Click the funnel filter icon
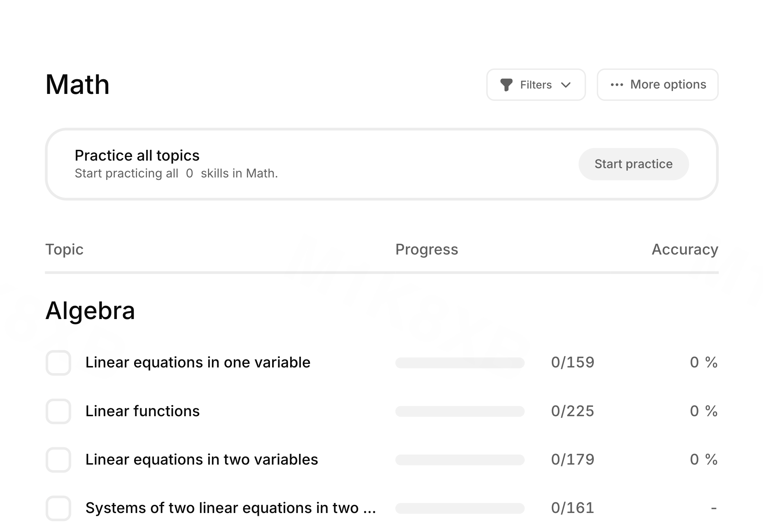Image resolution: width=763 pixels, height=532 pixels. point(506,85)
